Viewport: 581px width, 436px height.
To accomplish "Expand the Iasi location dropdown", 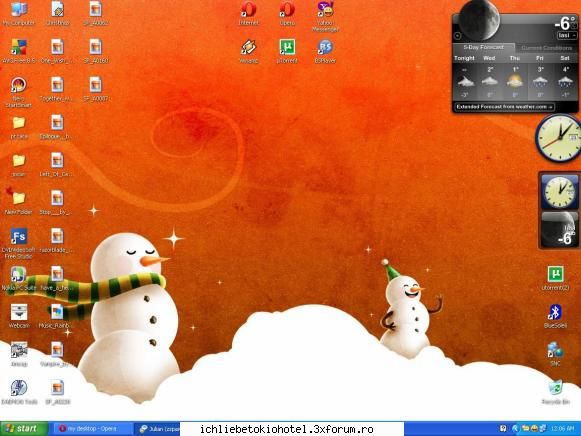I will [567, 35].
